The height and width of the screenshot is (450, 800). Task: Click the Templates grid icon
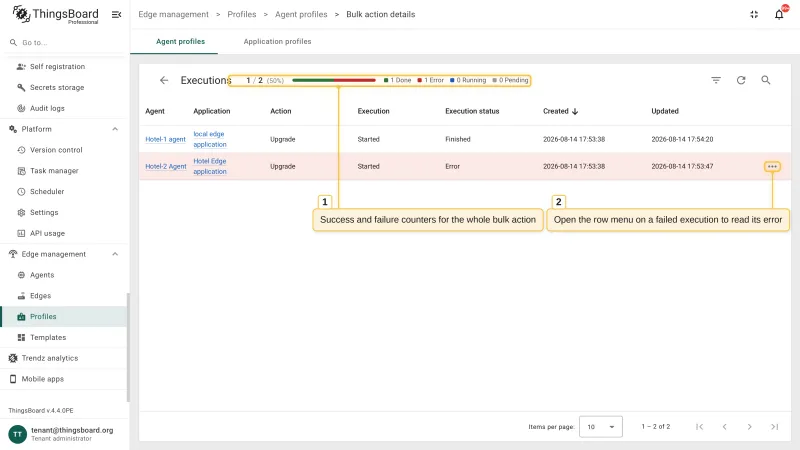pos(21,338)
